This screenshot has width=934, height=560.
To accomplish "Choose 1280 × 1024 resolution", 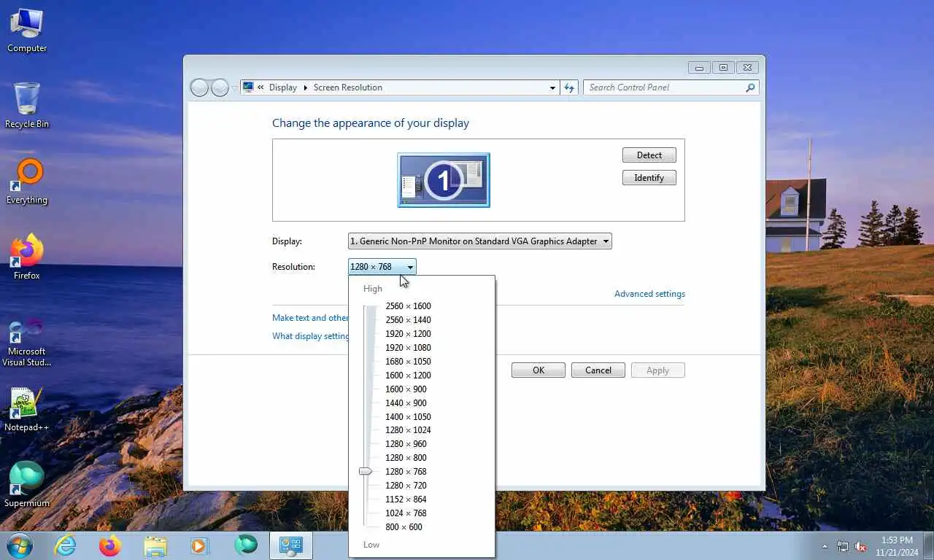I will coord(408,430).
